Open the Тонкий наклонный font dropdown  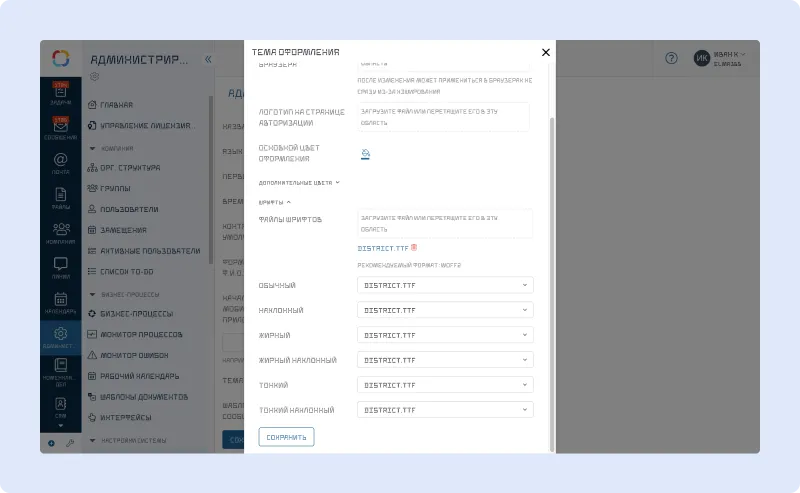tap(445, 410)
